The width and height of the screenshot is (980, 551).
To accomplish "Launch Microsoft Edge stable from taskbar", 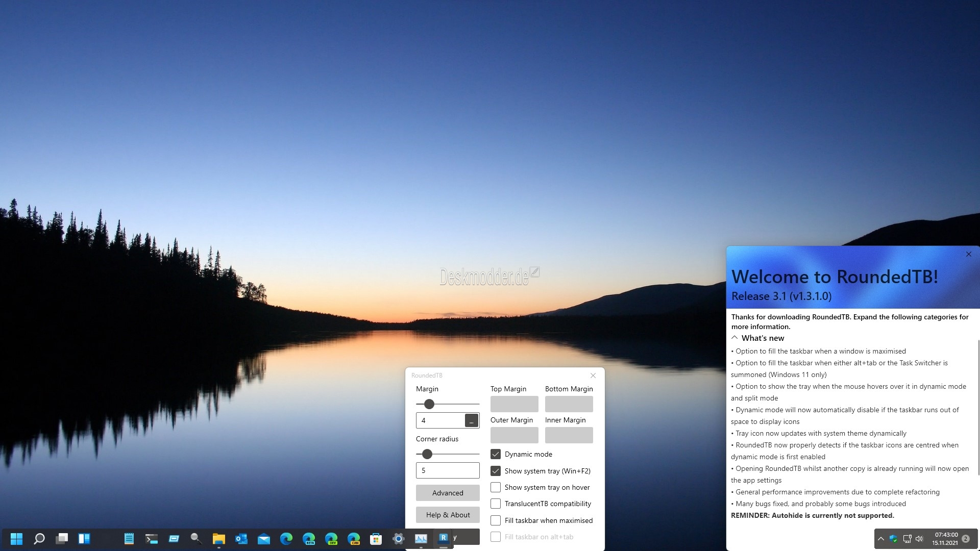I will coord(286,539).
